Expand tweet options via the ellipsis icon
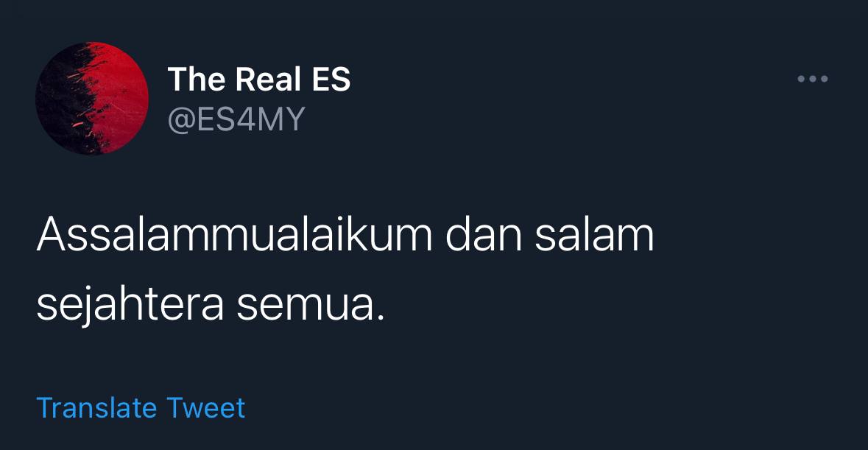The height and width of the screenshot is (450, 868). 813,79
